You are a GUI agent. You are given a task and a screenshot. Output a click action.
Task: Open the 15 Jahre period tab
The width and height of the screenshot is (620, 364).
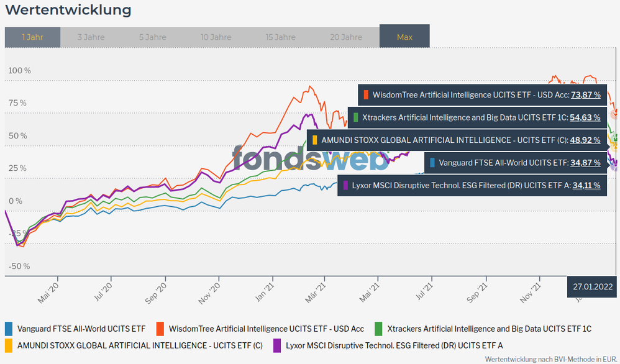click(x=280, y=37)
